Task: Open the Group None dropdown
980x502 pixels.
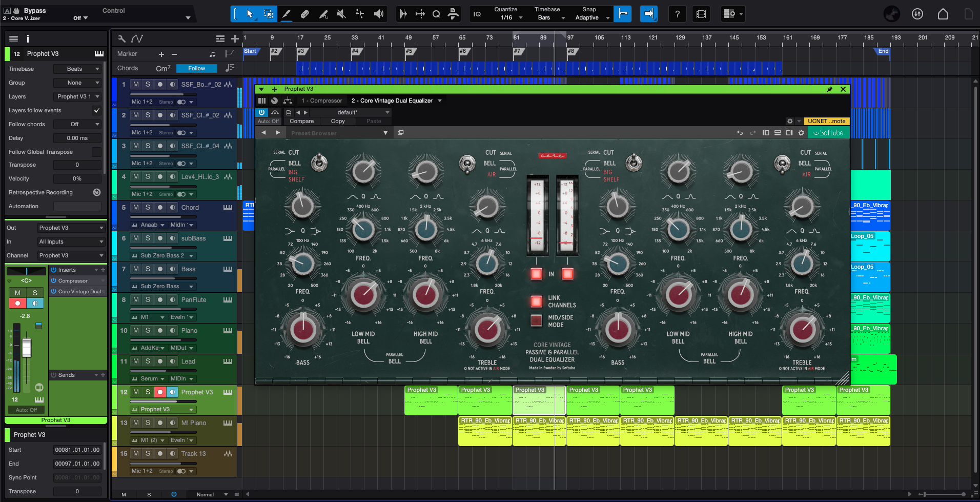Action: click(x=77, y=83)
